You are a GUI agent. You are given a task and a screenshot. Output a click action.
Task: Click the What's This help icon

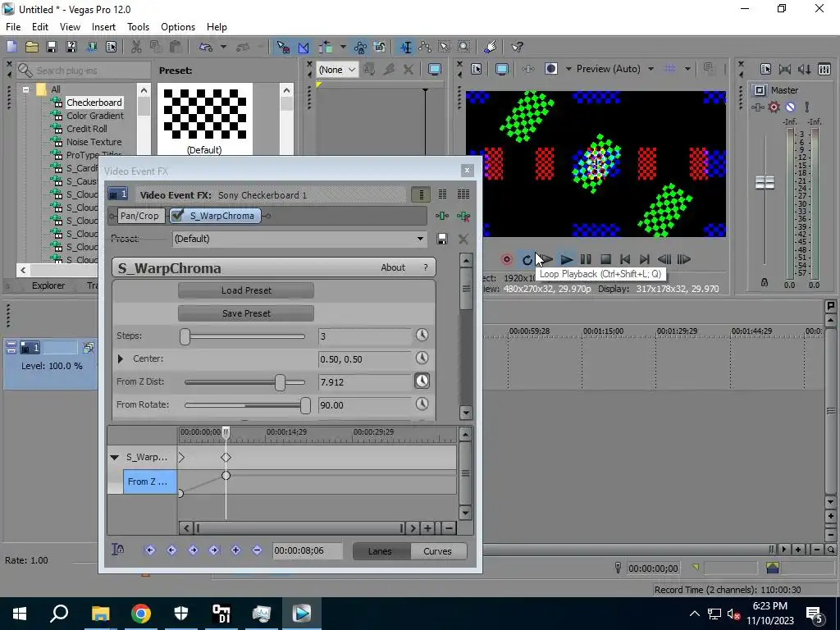coord(517,47)
